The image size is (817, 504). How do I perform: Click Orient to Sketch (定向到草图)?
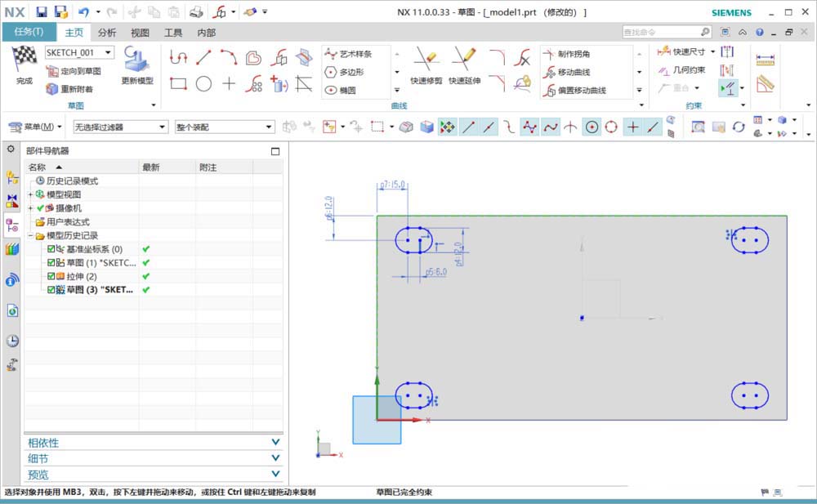(x=74, y=71)
